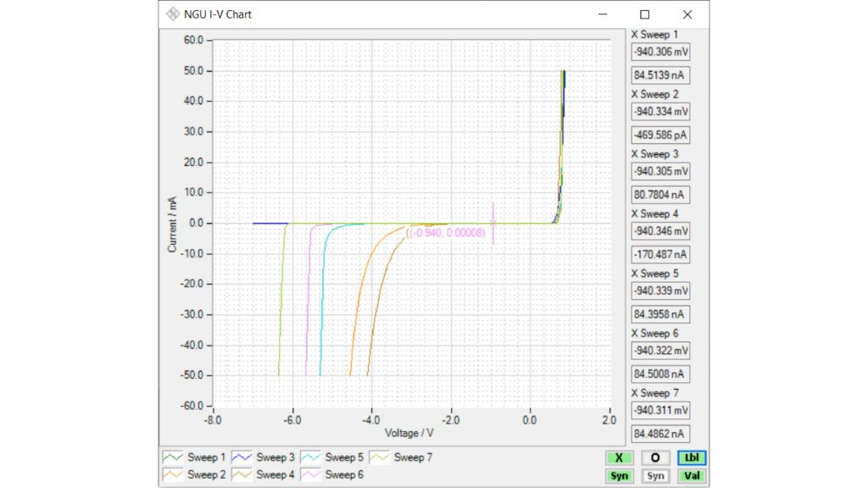Toggle the O cursor button
Image resolution: width=868 pixels, height=488 pixels.
pyautogui.click(x=655, y=457)
